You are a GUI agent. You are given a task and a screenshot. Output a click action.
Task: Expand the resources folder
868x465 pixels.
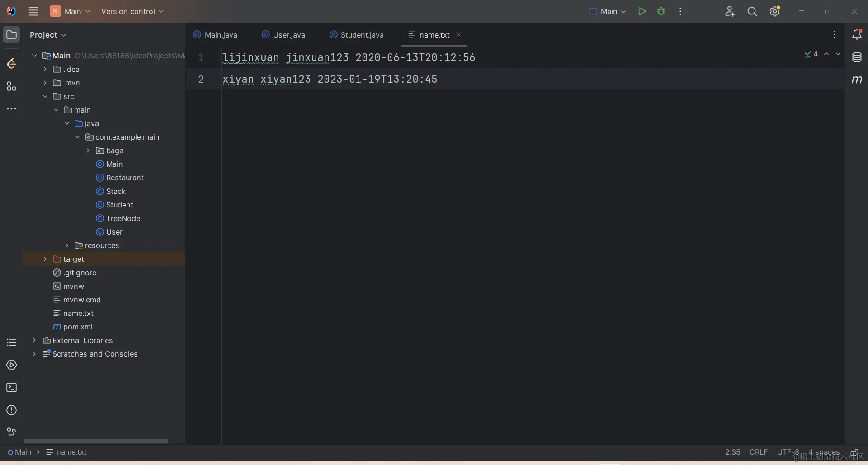point(67,245)
